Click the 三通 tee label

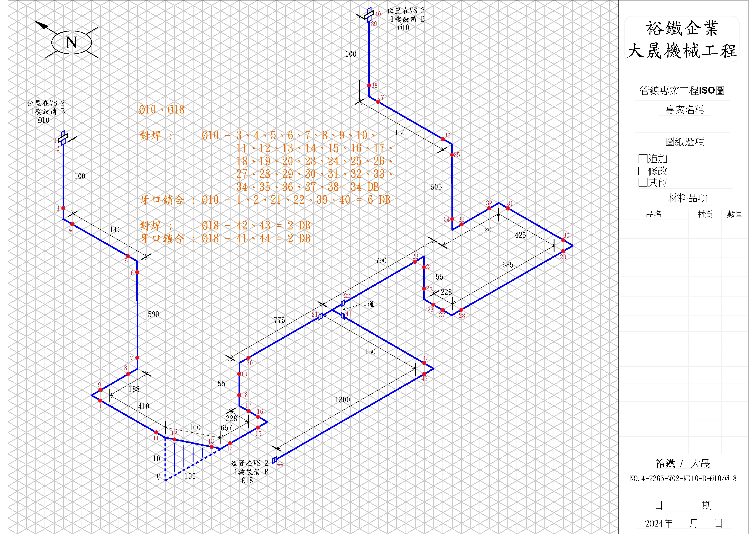pos(367,304)
